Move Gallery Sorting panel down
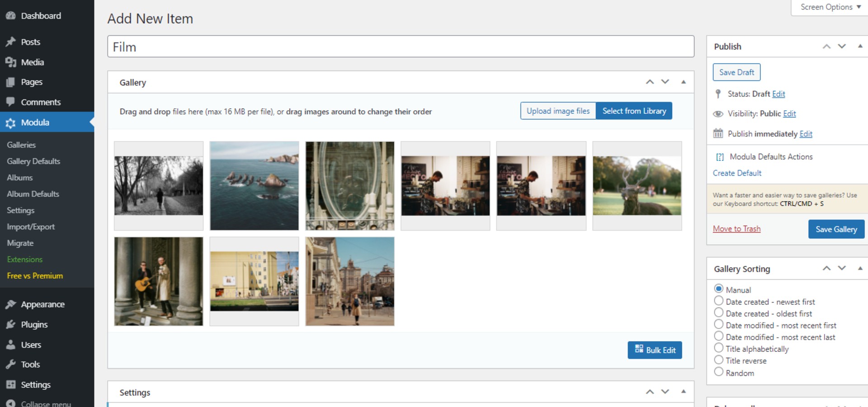 tap(842, 268)
